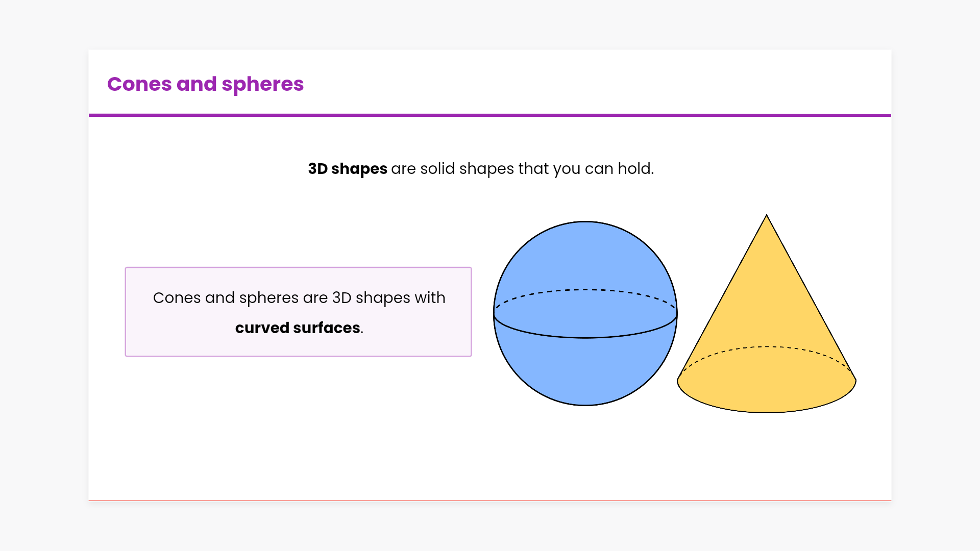
Task: Click the dashed equator line on the sphere
Action: 585,290
